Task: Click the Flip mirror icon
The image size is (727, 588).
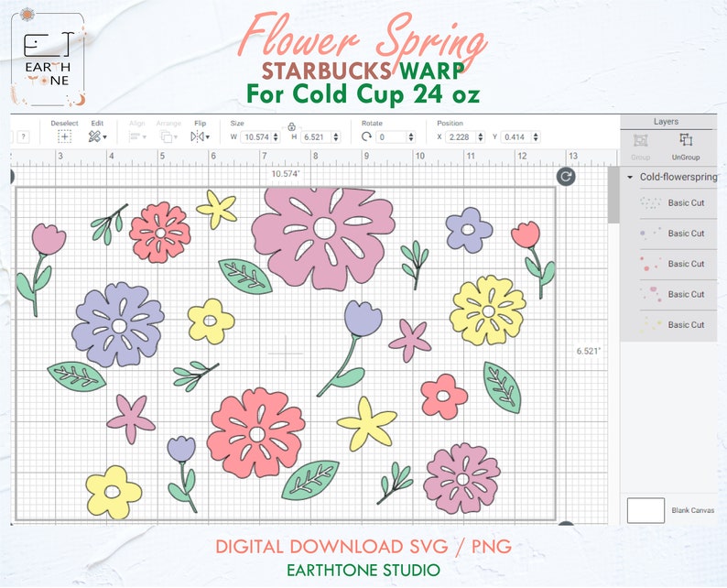Action: point(197,136)
